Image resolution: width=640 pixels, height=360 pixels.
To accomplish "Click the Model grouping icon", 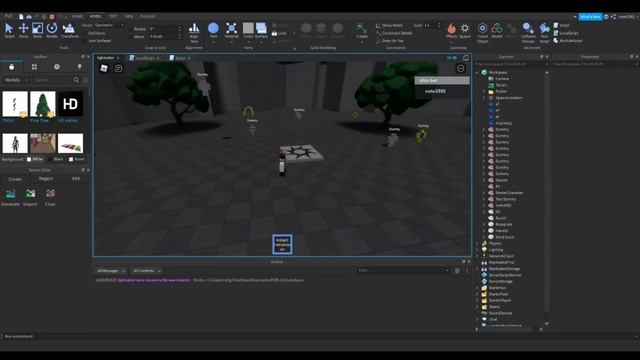I will pos(497,28).
